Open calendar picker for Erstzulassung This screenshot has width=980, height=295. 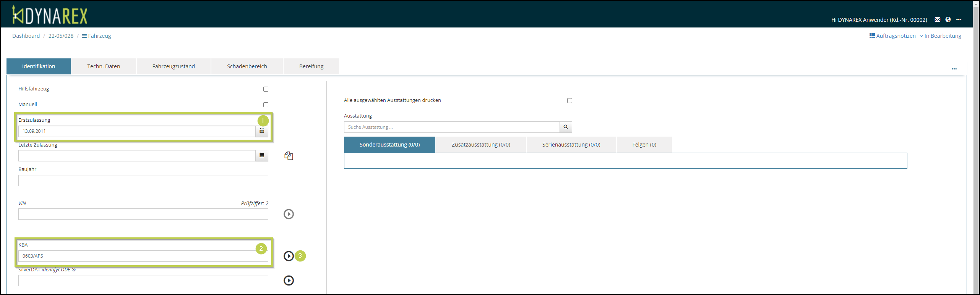262,131
